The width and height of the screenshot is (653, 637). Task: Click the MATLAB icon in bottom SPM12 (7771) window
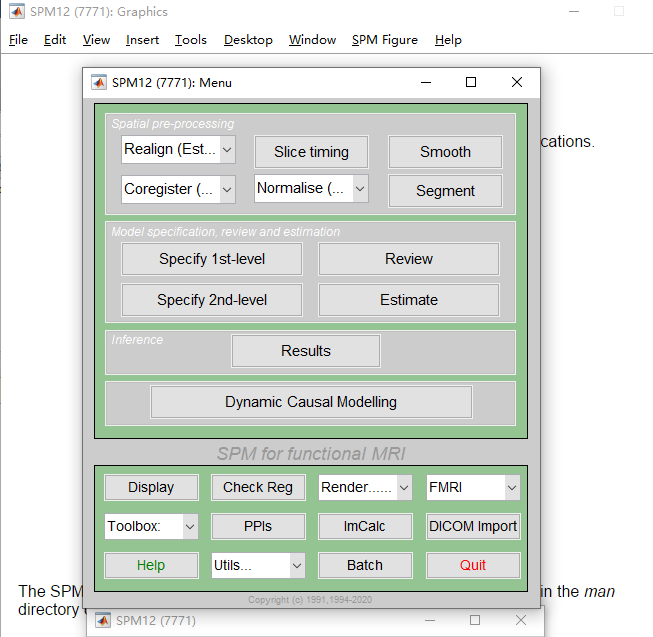(x=103, y=620)
